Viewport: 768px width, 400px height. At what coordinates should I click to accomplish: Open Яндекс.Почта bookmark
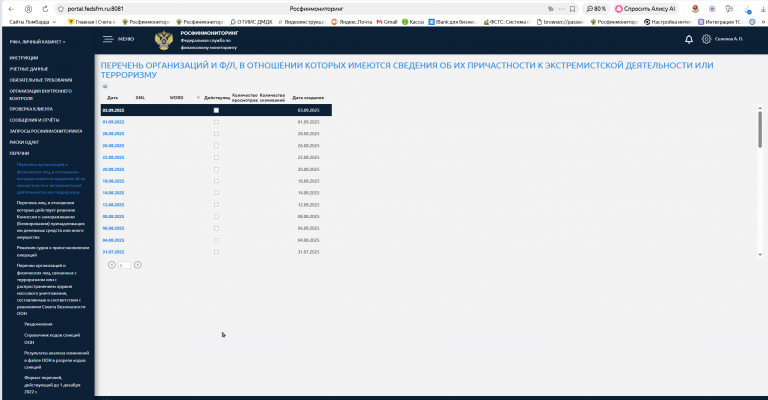tap(352, 22)
